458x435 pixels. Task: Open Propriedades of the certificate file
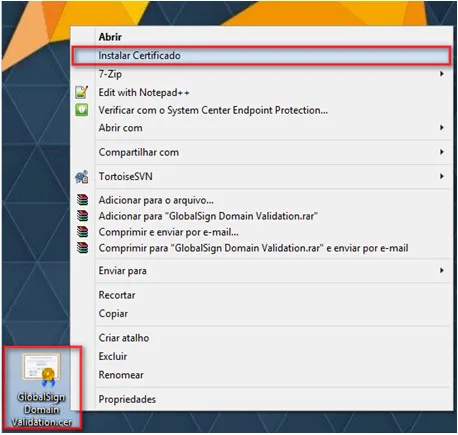click(x=262, y=399)
